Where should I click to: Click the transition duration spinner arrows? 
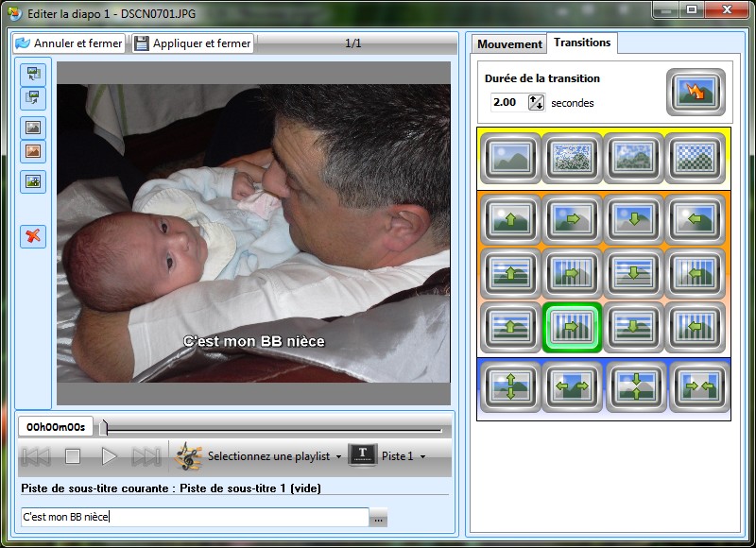(536, 102)
